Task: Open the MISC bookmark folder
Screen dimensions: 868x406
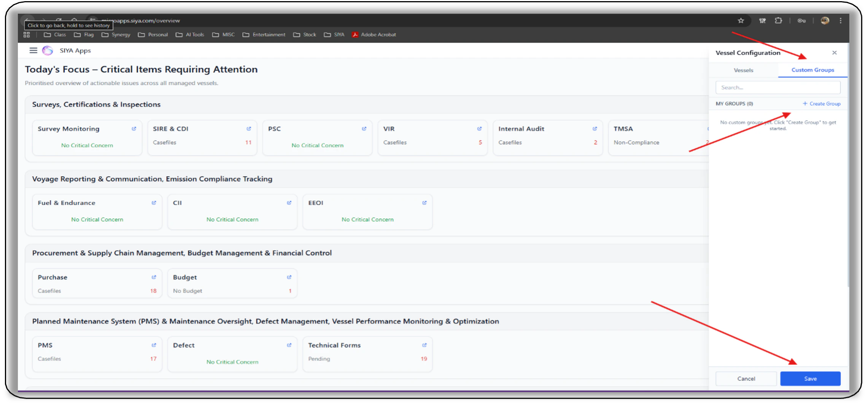Action: tap(223, 35)
